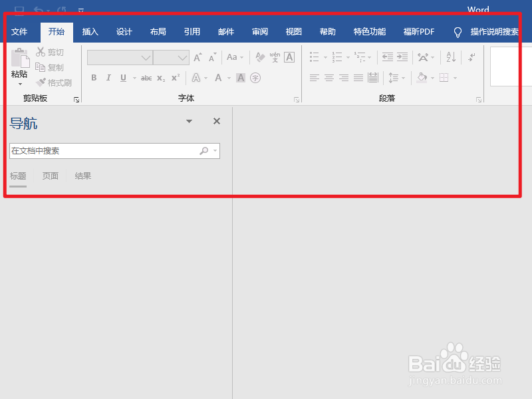Click the 剪切 (Cut) button

click(x=50, y=52)
